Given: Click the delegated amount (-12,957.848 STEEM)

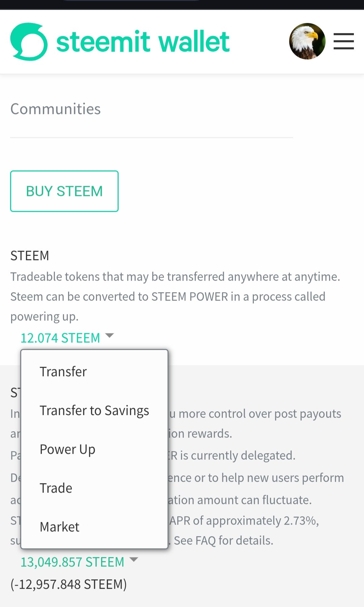Looking at the screenshot, I should (x=69, y=584).
